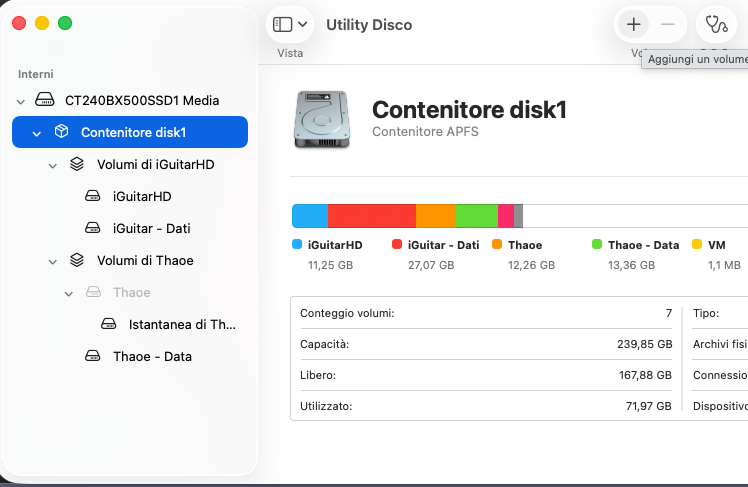Click the 12,26 GB size value
The image size is (748, 487).
[x=531, y=265]
